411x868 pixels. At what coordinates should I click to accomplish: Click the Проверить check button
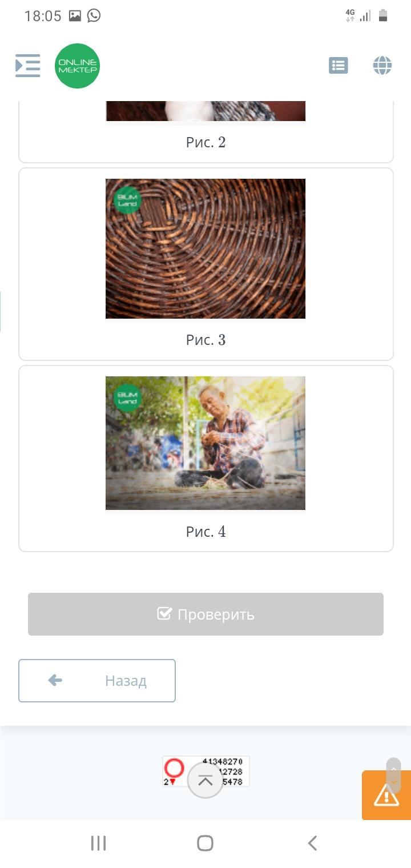tap(205, 614)
